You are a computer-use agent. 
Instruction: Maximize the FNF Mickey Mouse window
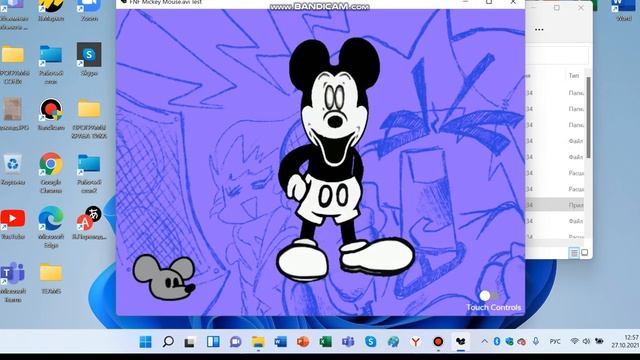pyautogui.click(x=489, y=2)
